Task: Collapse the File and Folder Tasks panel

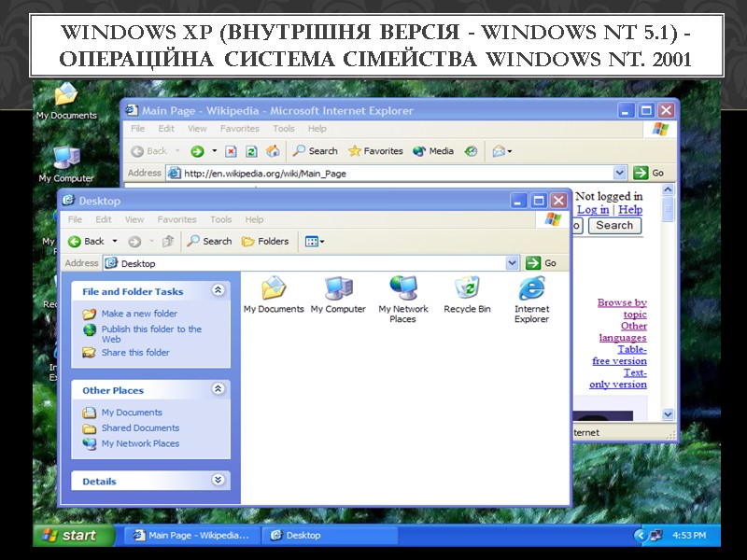Action: 216,290
